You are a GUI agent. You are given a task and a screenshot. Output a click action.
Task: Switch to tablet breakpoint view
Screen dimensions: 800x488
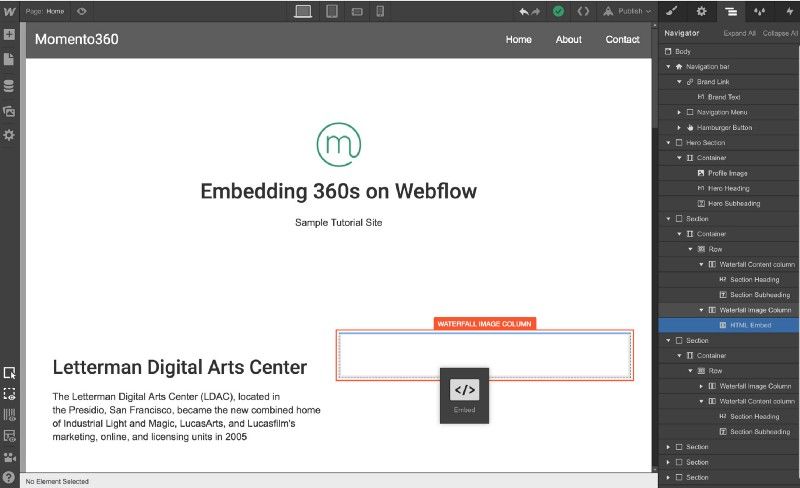click(332, 11)
